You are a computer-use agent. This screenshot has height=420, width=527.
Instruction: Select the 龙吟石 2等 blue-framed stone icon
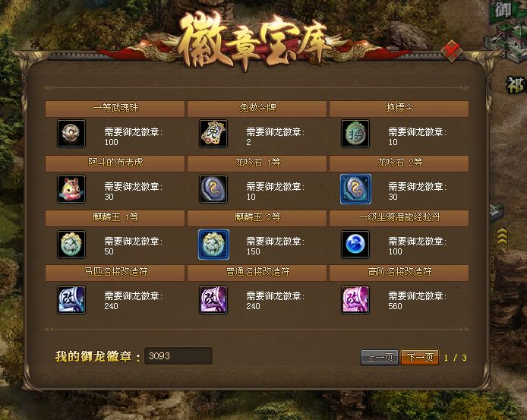pos(355,189)
